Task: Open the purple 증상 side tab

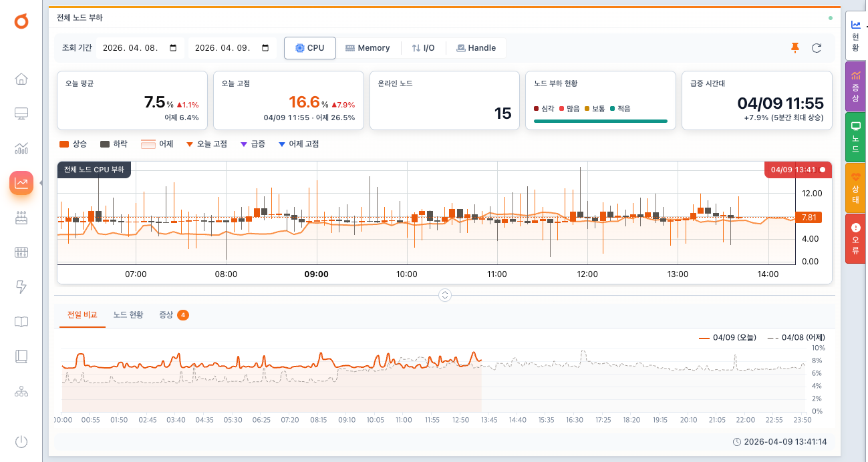Action: coord(855,87)
